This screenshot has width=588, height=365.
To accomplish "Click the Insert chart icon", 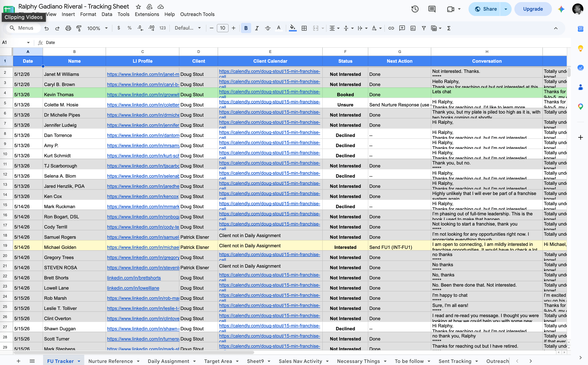I will 413,28.
